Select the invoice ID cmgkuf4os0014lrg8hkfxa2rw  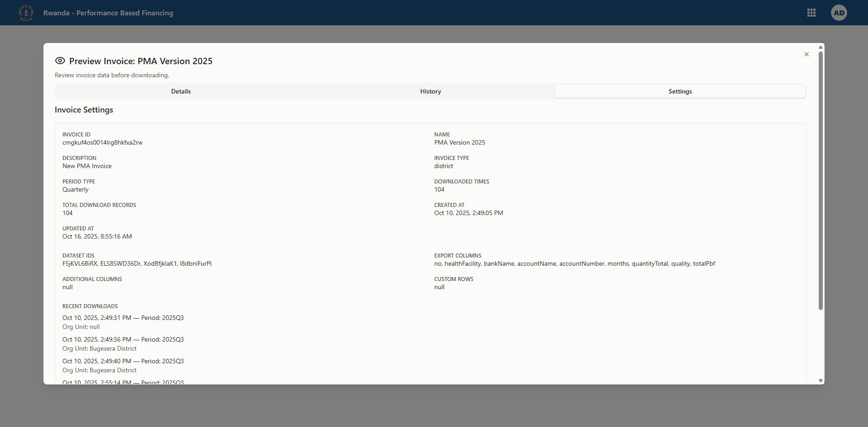point(103,142)
